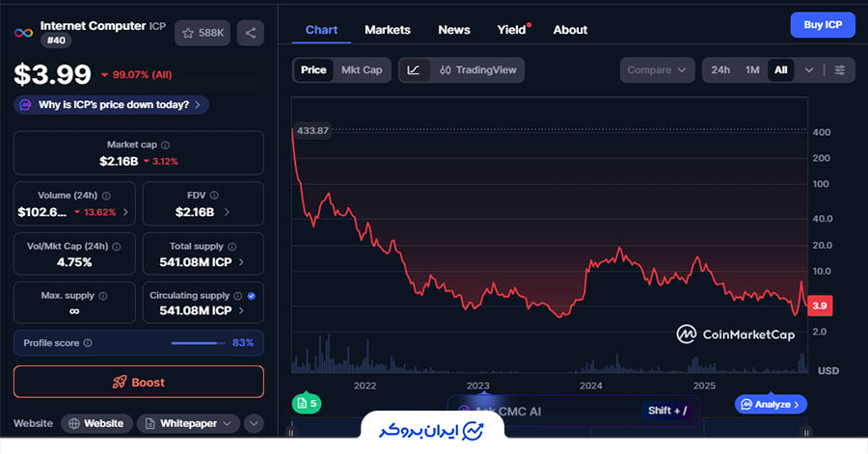868x454 pixels.
Task: Open the Markets tab
Action: [x=388, y=30]
